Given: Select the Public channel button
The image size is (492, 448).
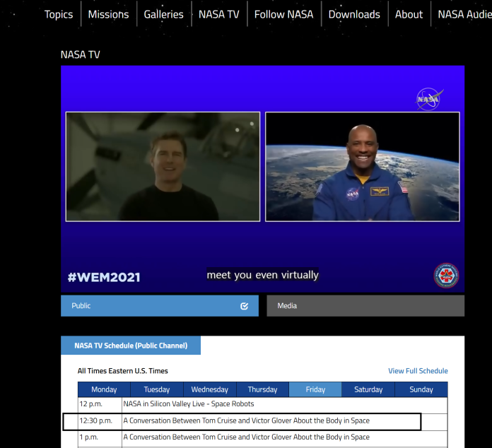Looking at the screenshot, I should pyautogui.click(x=160, y=305).
